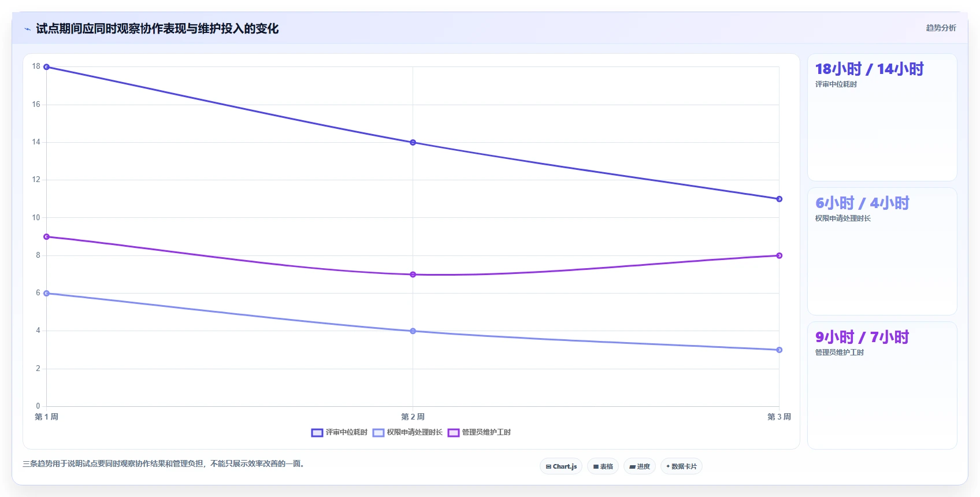Toggle the 管理员维护工时 legend color swatch
The width and height of the screenshot is (980, 497).
454,432
